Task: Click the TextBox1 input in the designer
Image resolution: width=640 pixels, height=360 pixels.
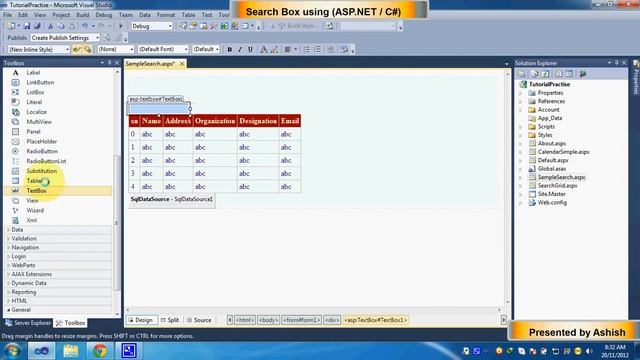Action: [x=159, y=109]
